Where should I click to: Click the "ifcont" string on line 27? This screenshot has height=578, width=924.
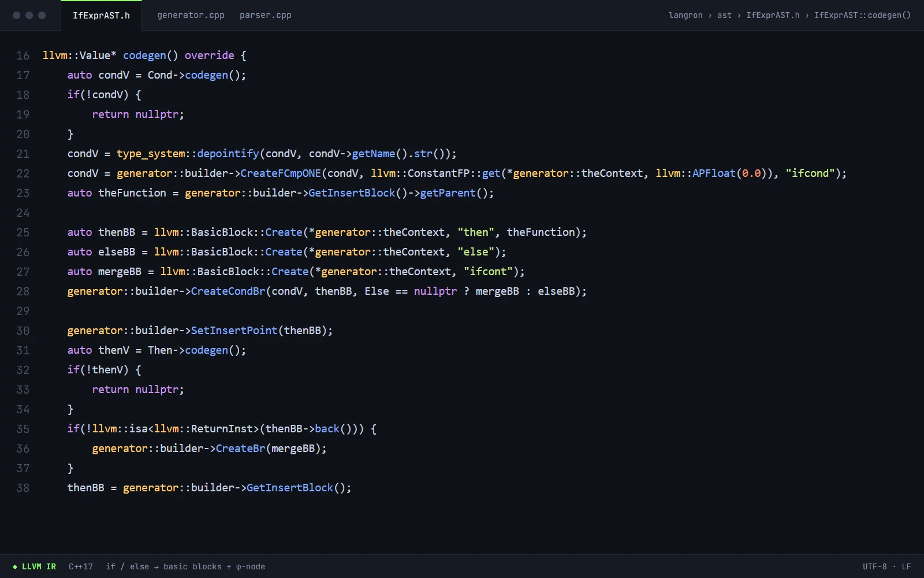488,272
